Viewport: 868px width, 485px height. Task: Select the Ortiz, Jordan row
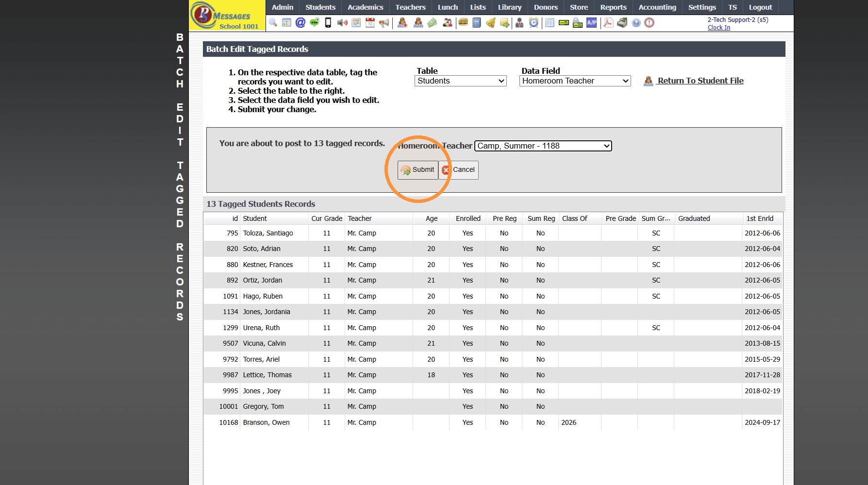pos(493,280)
